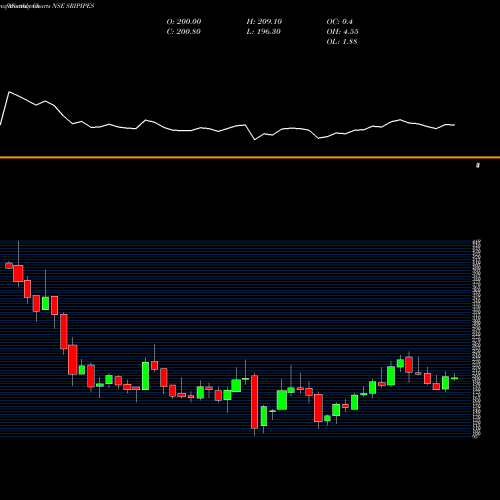Click the NSE SRIPIPES chart title
This screenshot has height=500, width=500.
coord(73,6)
